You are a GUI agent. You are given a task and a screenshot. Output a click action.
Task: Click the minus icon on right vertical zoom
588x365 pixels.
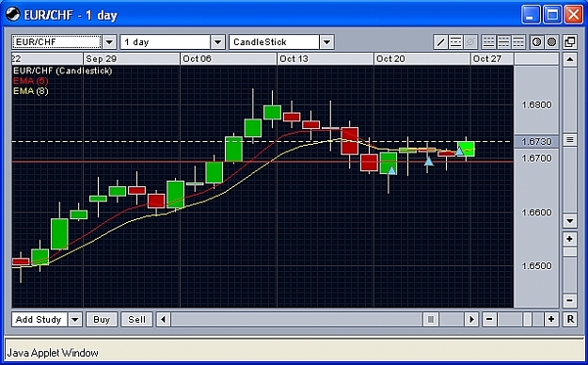(x=569, y=300)
